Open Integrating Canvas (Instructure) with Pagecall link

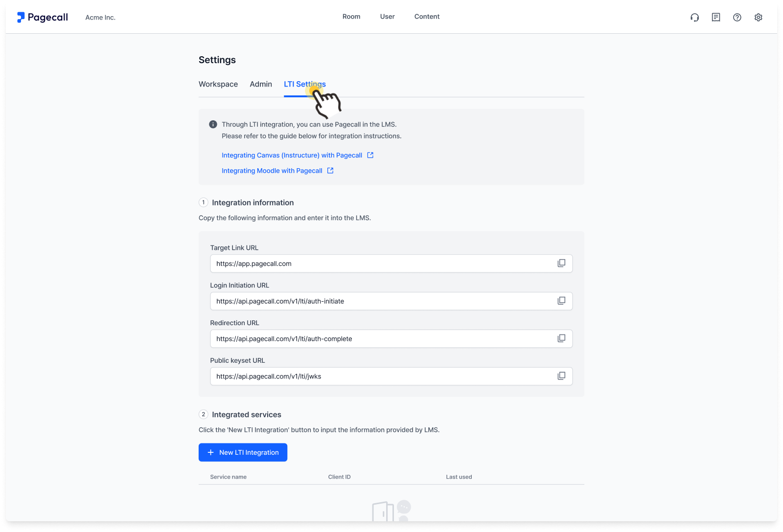[292, 155]
